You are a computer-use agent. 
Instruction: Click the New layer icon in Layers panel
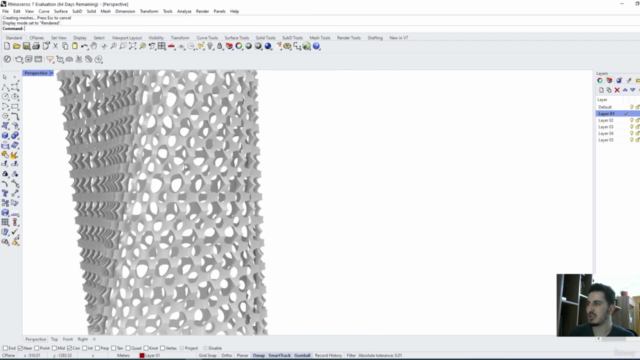pos(601,90)
